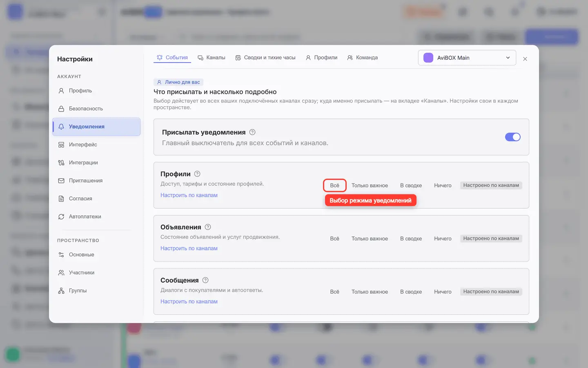Select Настроено по каналам in Объявления row
The width and height of the screenshot is (588, 368).
(x=491, y=238)
